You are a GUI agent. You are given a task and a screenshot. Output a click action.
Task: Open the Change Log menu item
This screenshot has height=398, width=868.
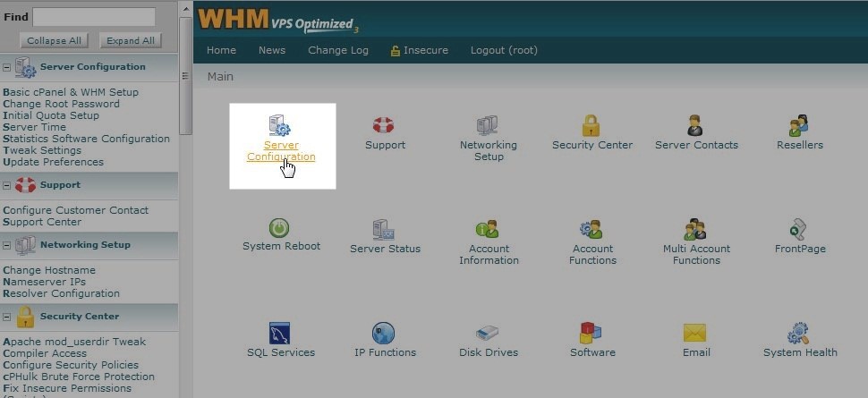tap(338, 50)
